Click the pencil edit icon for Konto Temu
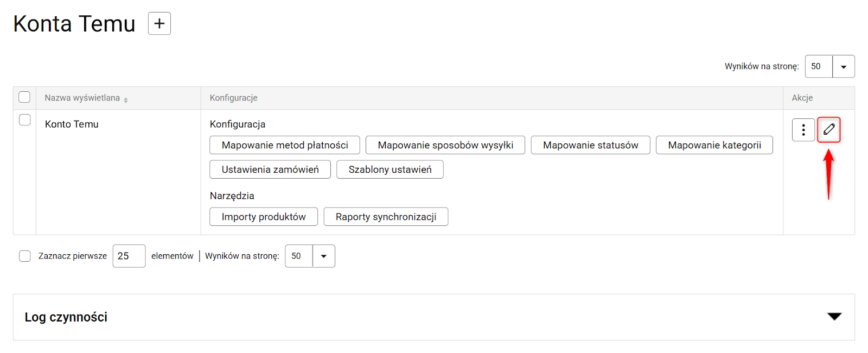Screen dimensions: 868x353 click(x=828, y=130)
